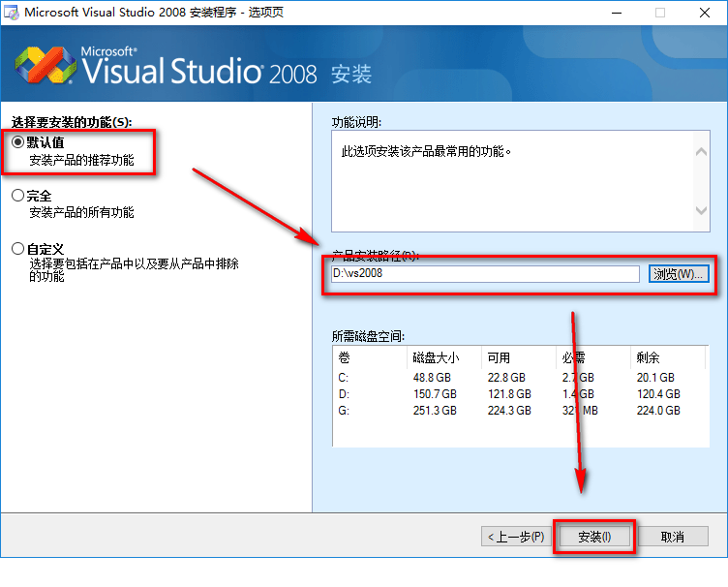
Task: Click the 磁盘大小 column header
Action: pos(444,357)
